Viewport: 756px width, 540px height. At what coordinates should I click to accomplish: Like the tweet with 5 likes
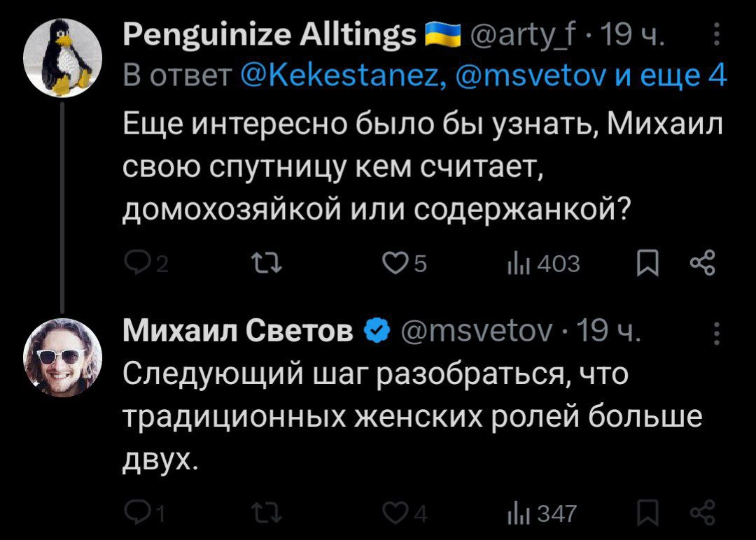(x=396, y=263)
